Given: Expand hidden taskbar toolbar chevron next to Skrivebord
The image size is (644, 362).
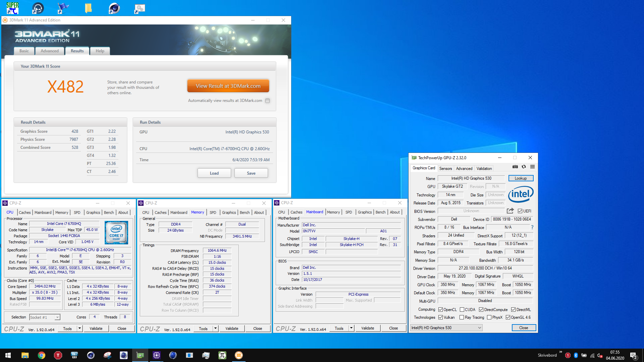Looking at the screenshot, I should pos(560,352).
